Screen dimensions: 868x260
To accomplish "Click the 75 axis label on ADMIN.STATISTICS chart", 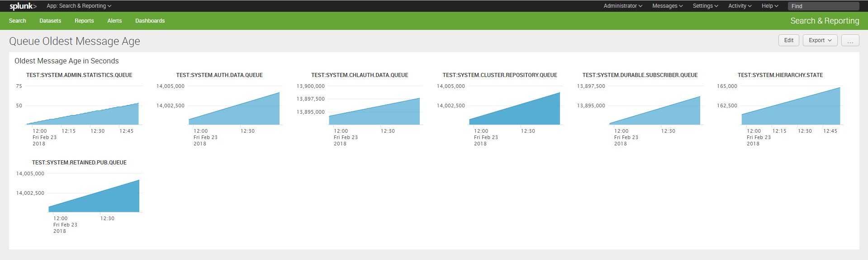I will [x=19, y=86].
